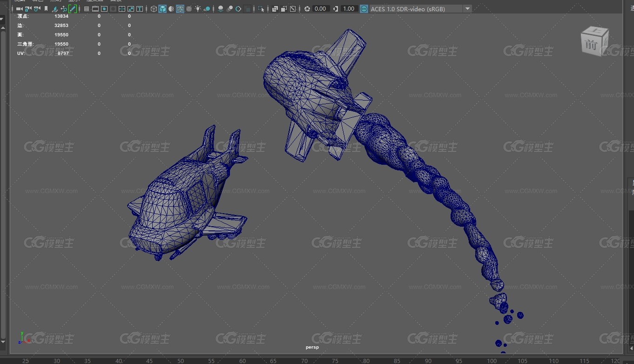Click the exposure value field 0.00
Image resolution: width=634 pixels, height=364 pixels.
tap(321, 9)
